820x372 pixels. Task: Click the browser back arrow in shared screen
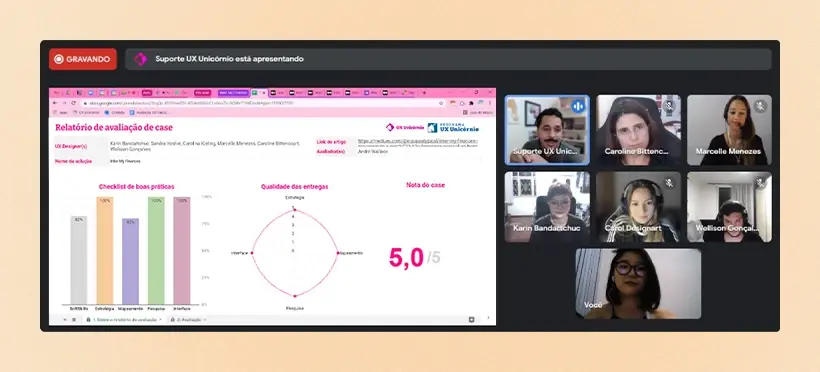click(x=55, y=103)
